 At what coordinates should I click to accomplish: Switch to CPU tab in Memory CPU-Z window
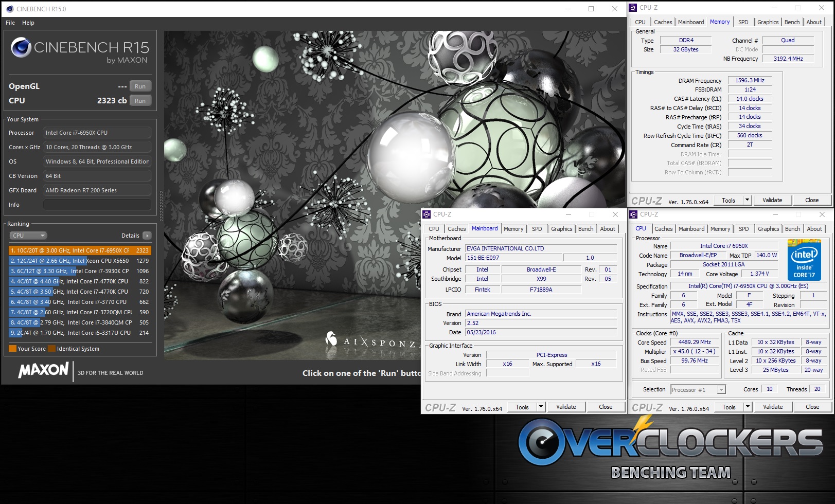coord(640,22)
